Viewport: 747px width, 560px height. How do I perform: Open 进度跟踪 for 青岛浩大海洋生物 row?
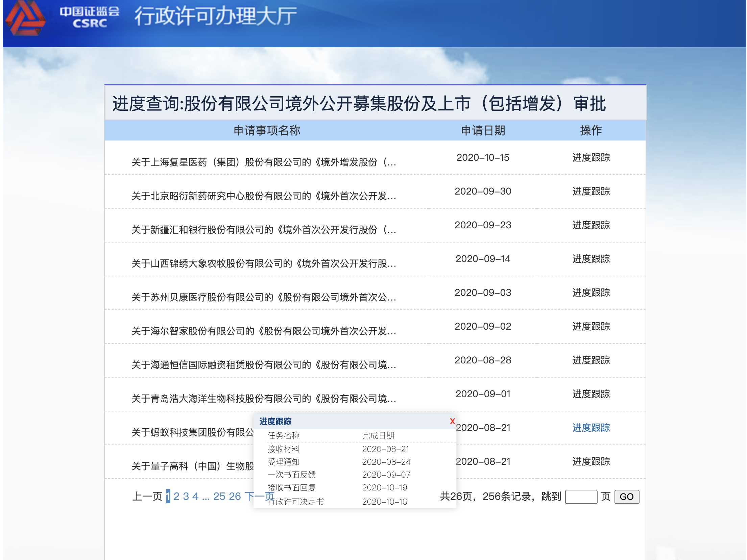(591, 394)
